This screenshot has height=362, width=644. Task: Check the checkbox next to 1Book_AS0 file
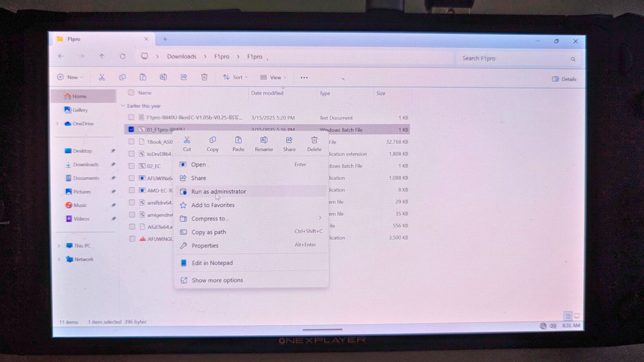pos(132,142)
